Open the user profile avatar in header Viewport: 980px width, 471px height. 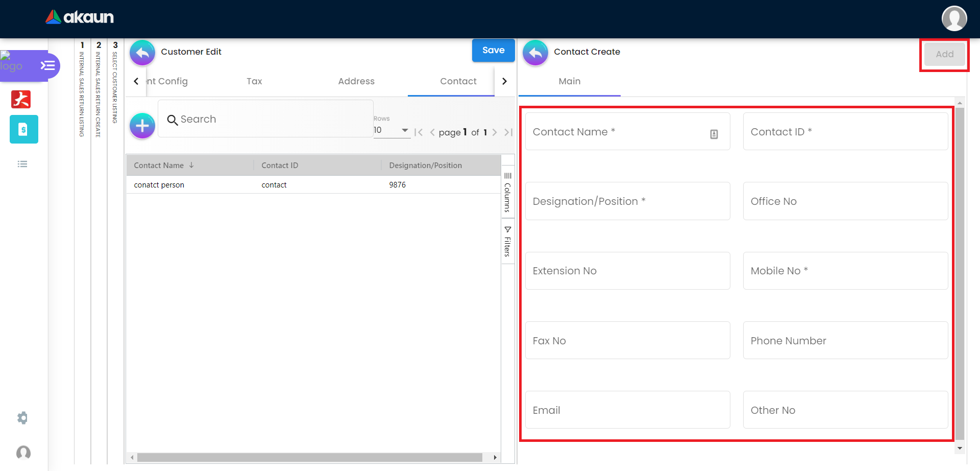click(x=954, y=19)
